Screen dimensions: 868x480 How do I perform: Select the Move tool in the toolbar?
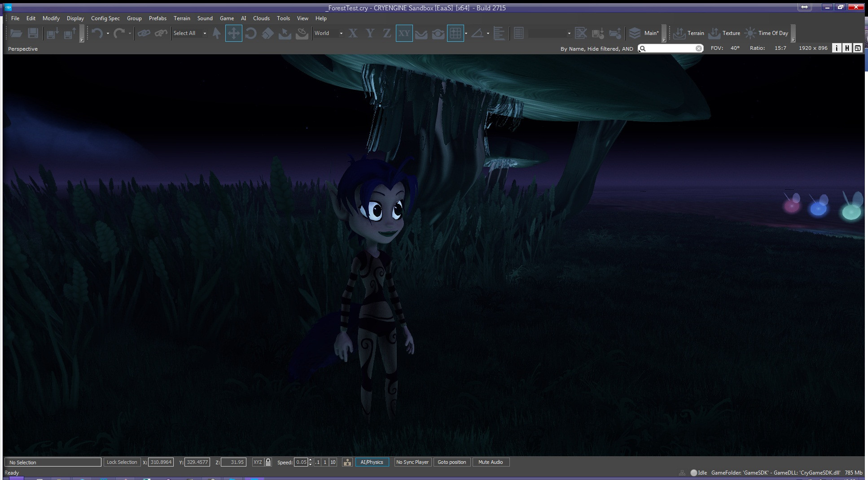tap(233, 33)
